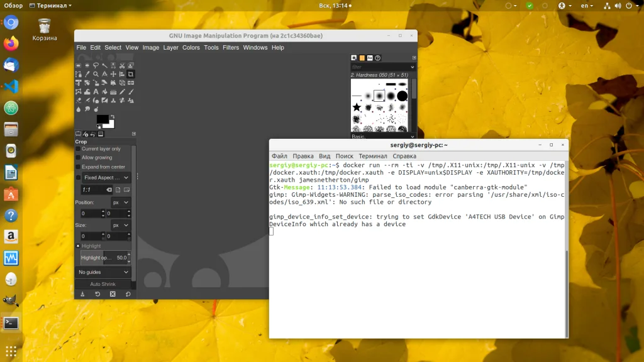Open the No guides dropdown
Image resolution: width=644 pixels, height=362 pixels.
point(103,272)
